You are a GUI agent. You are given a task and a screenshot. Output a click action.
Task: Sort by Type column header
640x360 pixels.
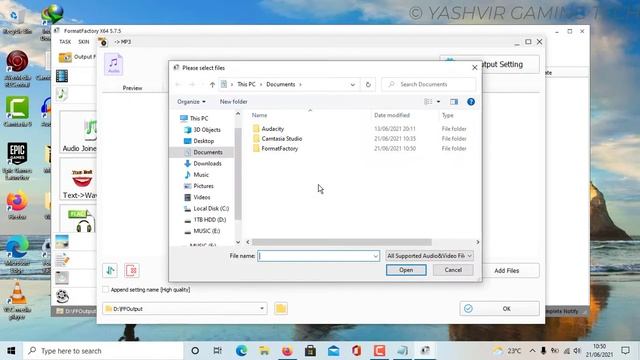click(x=447, y=116)
